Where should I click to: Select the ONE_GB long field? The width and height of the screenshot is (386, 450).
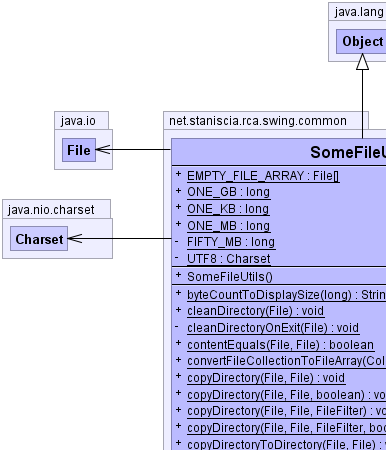tap(229, 192)
